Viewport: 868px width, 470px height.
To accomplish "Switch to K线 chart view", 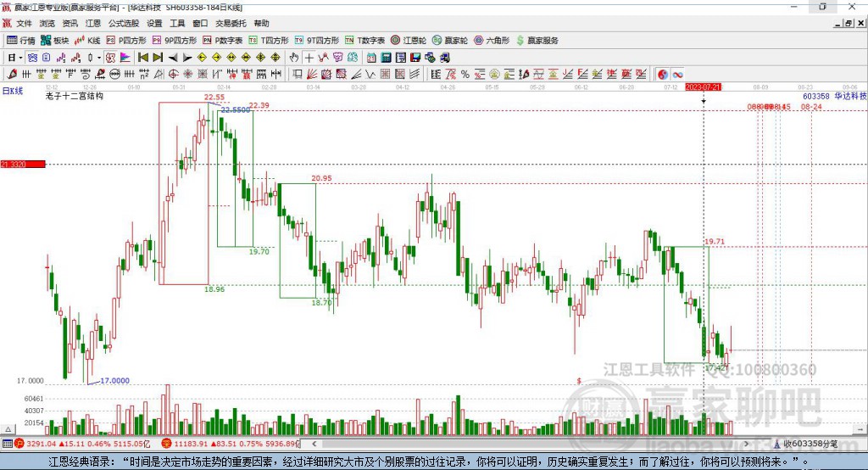I will click(87, 41).
